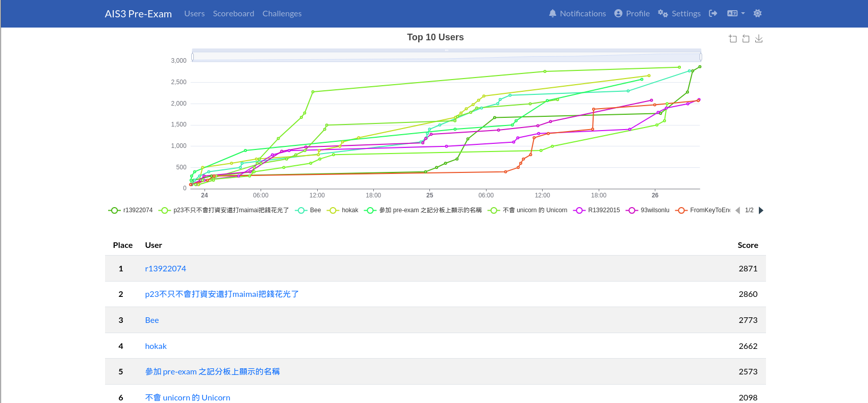Open r13922074 user link in table

point(165,268)
